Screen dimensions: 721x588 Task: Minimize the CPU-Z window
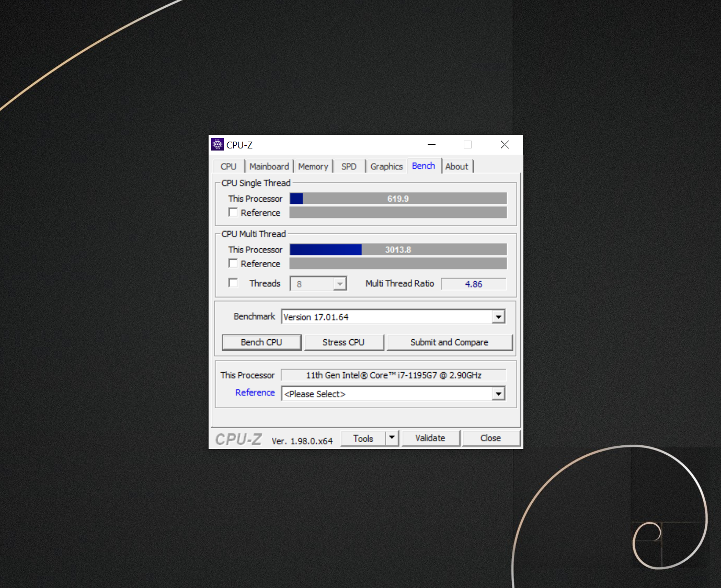point(431,145)
